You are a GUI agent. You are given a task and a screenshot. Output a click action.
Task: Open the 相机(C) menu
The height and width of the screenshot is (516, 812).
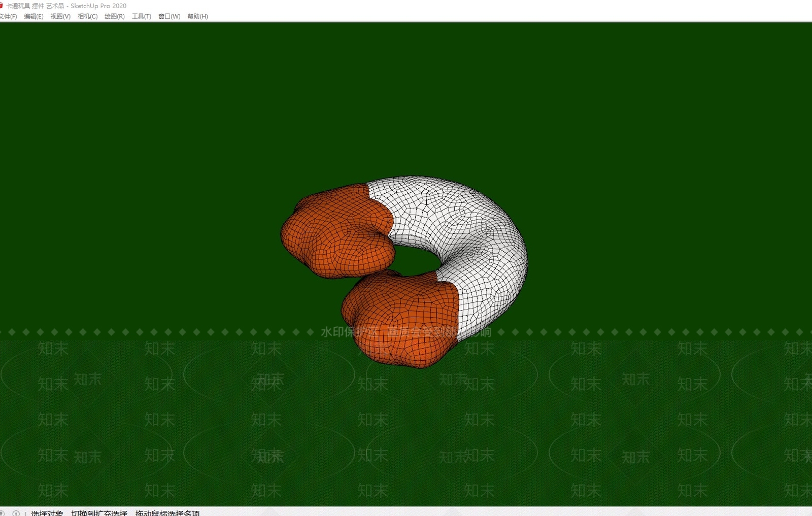point(87,16)
